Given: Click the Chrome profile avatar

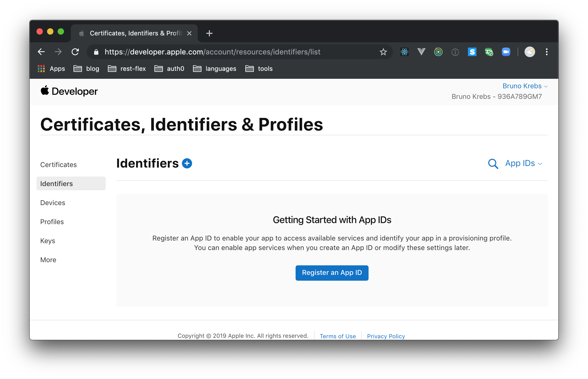Looking at the screenshot, I should (530, 52).
